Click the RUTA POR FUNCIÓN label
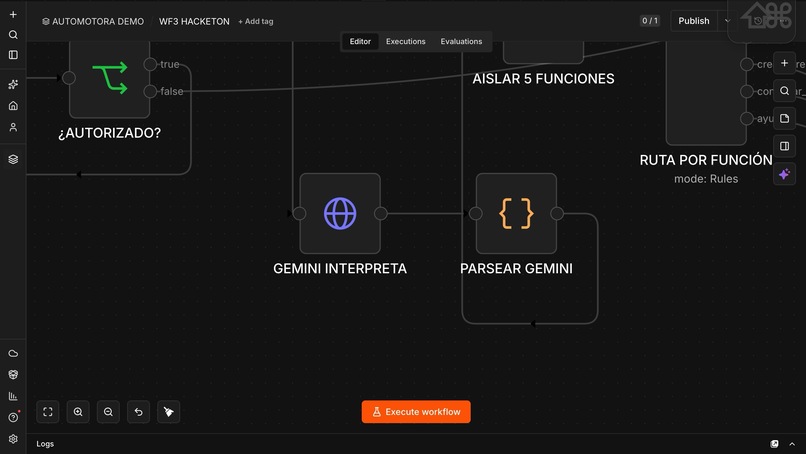The image size is (806, 454). pos(706,160)
